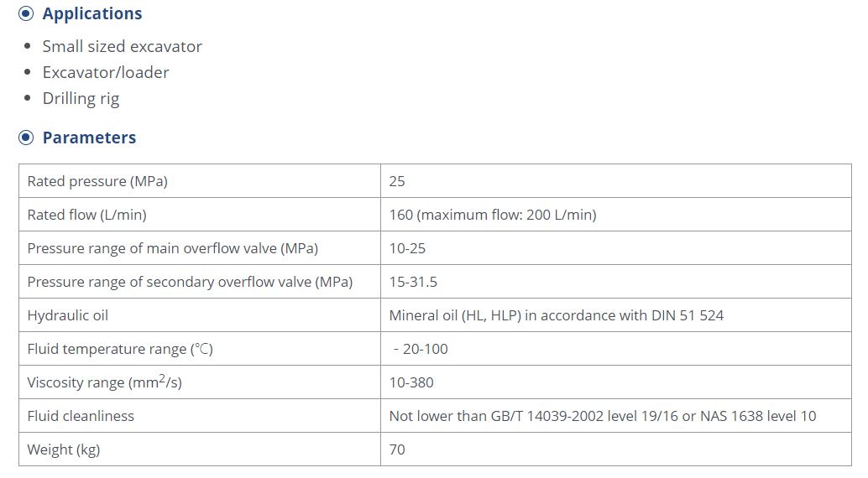Viewport: 868px width, 478px height.
Task: Click the Rated flow (L/min) label cell
Action: [x=200, y=215]
